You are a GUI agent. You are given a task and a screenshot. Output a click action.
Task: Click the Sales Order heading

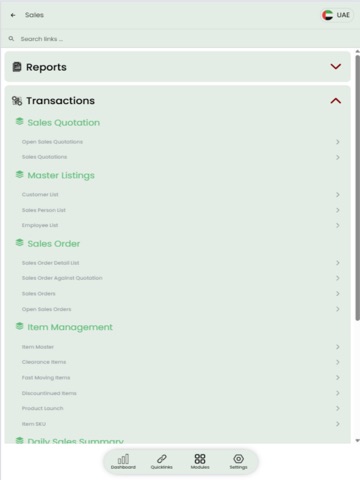click(54, 244)
